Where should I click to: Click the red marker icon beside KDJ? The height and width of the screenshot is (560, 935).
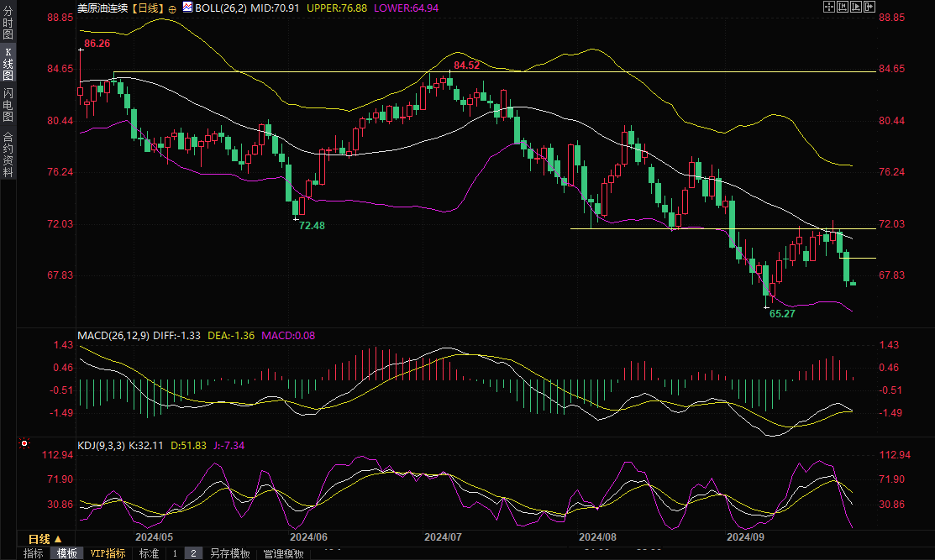coord(24,443)
